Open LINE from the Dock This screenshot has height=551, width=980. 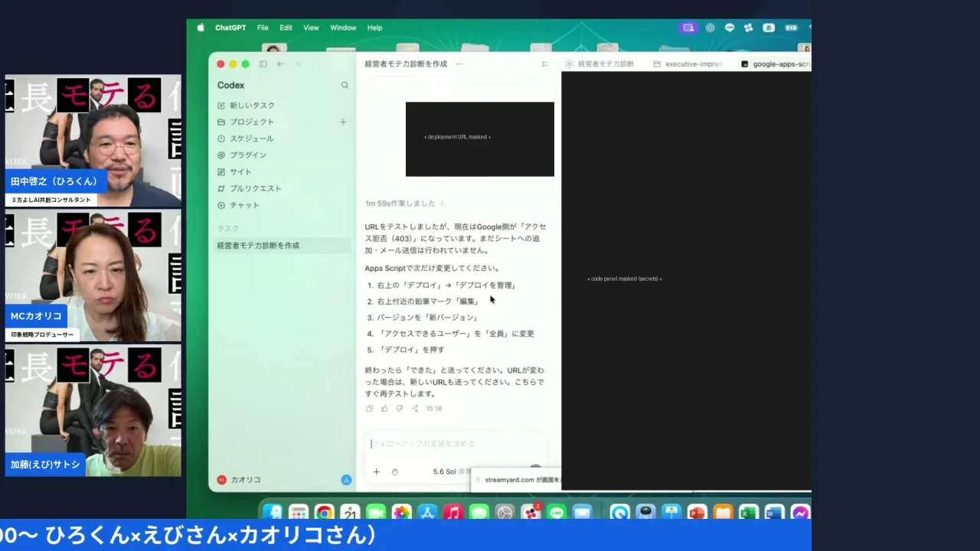557,512
